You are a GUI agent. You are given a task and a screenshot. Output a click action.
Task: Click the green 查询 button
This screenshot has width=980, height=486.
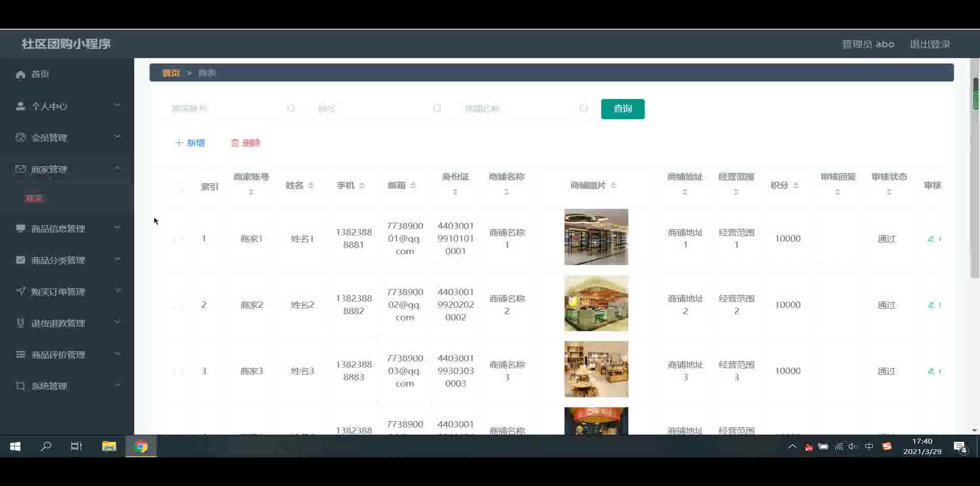(x=623, y=109)
